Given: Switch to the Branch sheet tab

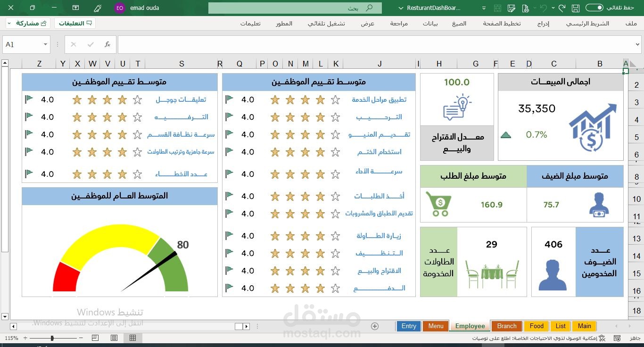Looking at the screenshot, I should pyautogui.click(x=507, y=326).
